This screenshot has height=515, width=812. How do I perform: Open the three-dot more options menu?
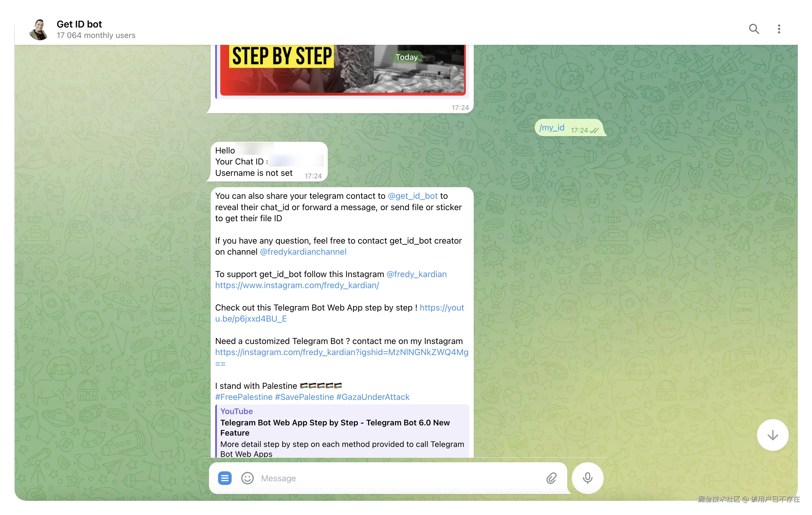pos(779,29)
